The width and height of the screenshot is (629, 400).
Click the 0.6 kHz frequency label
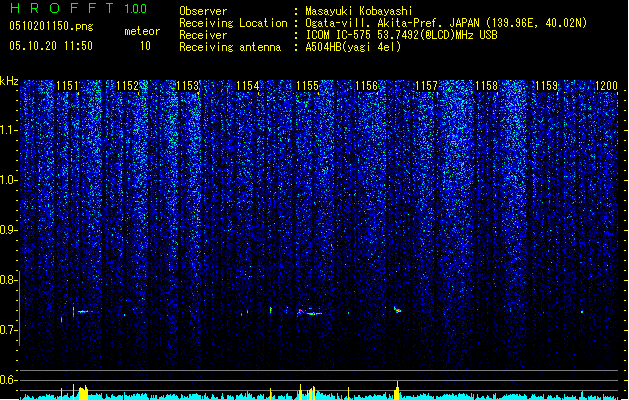(9, 380)
